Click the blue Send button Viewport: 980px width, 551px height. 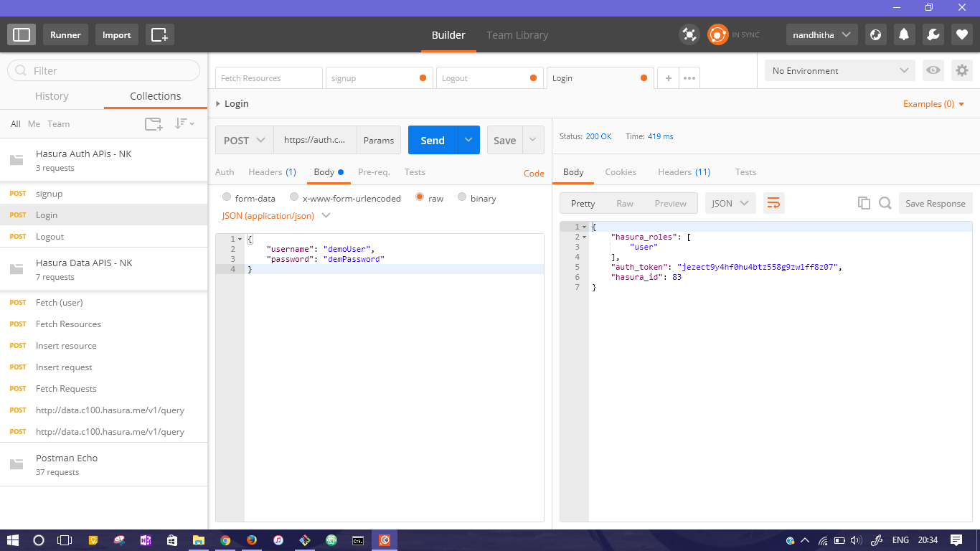[x=433, y=140]
